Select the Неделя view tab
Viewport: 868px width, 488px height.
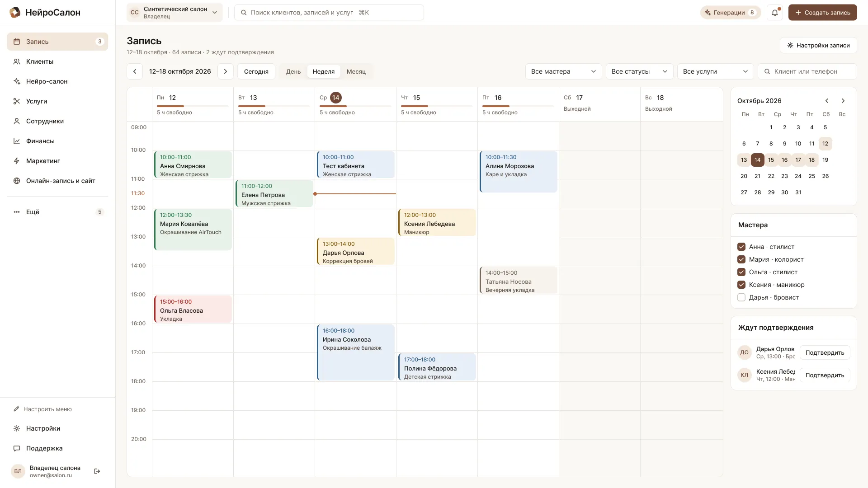[x=324, y=71]
